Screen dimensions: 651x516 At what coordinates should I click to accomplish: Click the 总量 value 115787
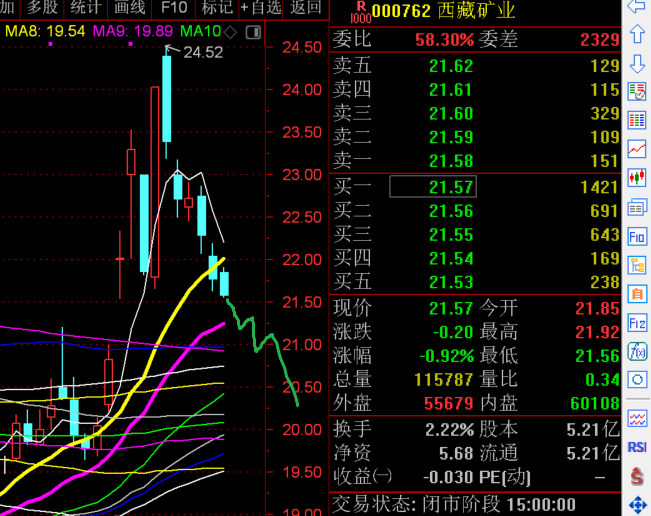pos(444,379)
